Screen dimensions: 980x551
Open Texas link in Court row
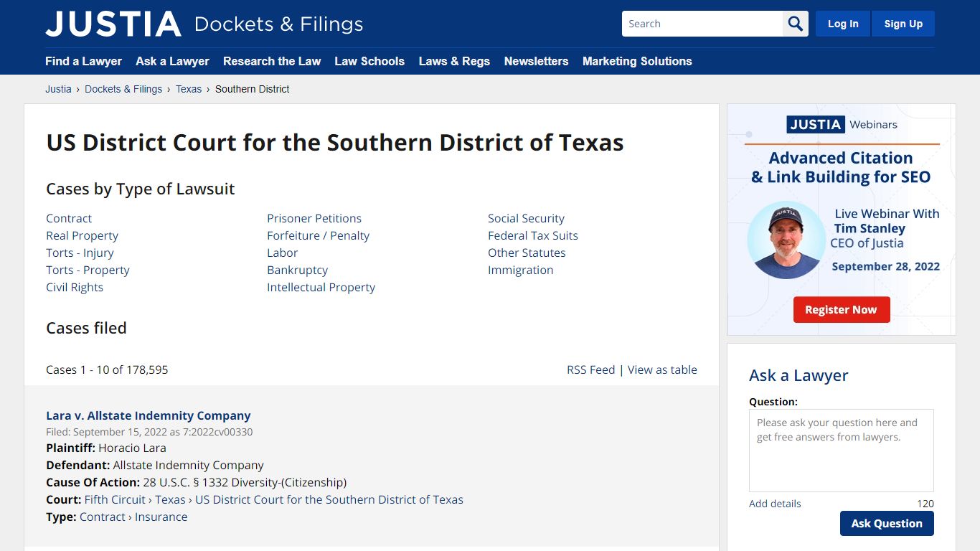pyautogui.click(x=170, y=499)
